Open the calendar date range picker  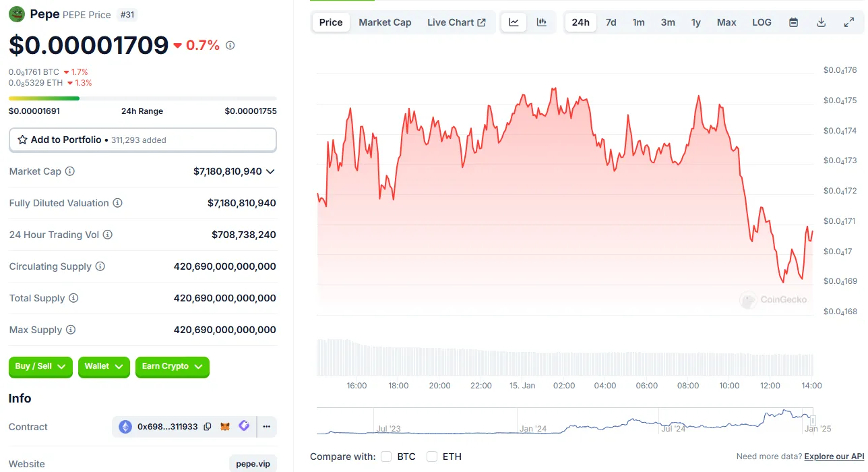793,22
